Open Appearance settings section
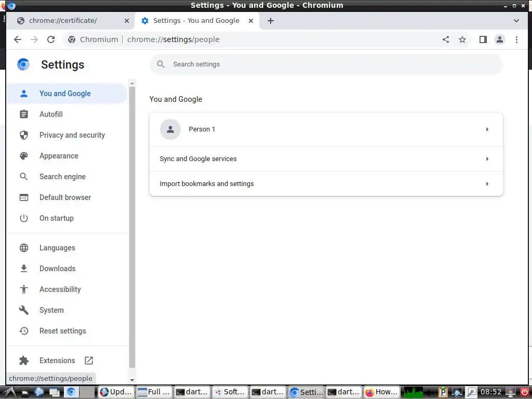The width and height of the screenshot is (532, 399). click(67, 156)
